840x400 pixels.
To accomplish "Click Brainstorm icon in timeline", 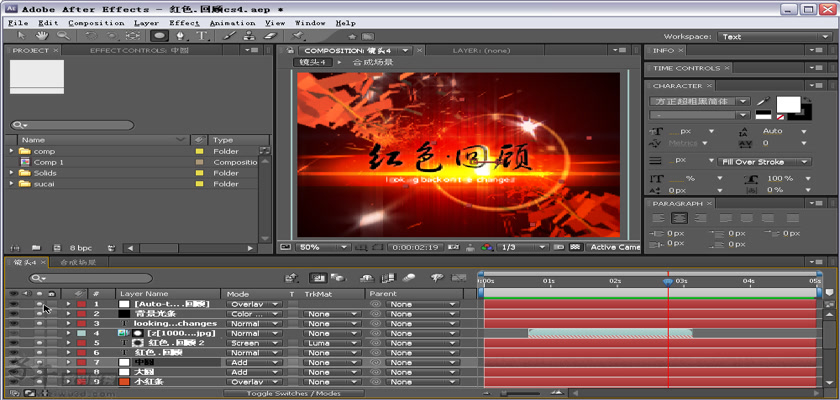I will (x=437, y=278).
